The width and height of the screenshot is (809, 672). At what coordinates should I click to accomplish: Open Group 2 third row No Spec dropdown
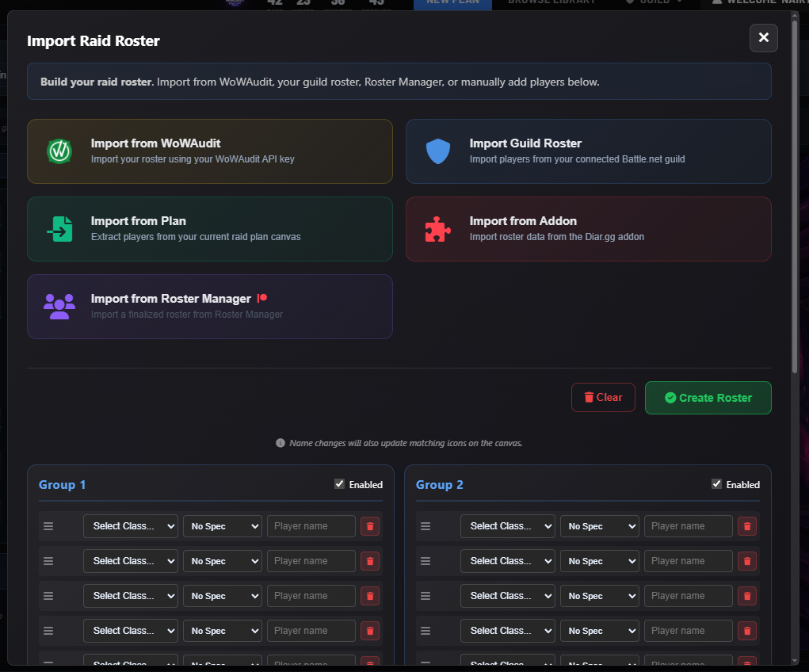(600, 596)
